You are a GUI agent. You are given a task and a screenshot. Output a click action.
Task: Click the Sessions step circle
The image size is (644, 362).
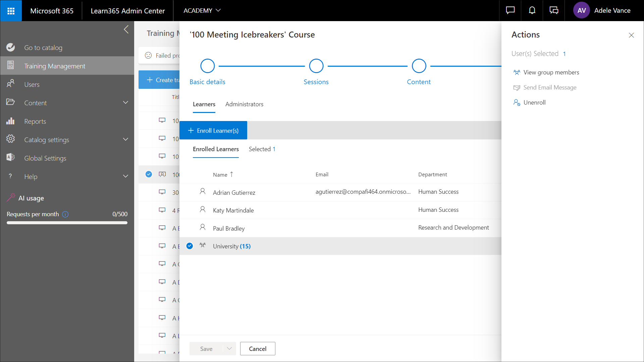[x=316, y=66]
